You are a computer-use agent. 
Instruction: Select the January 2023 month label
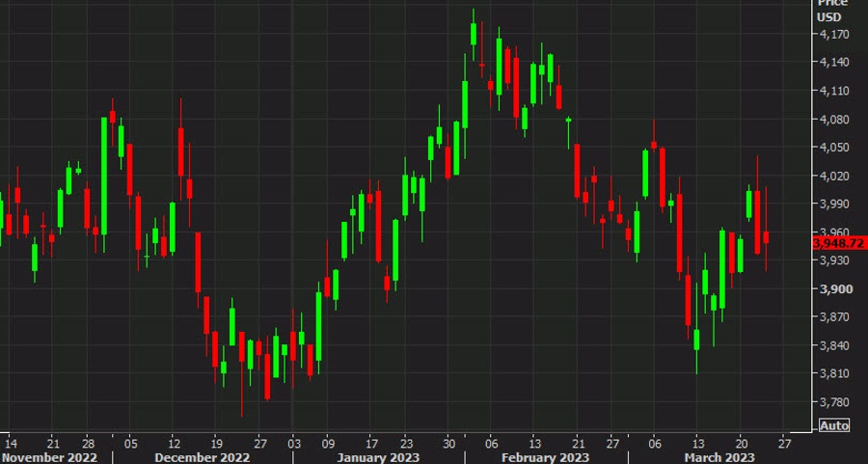(x=378, y=457)
